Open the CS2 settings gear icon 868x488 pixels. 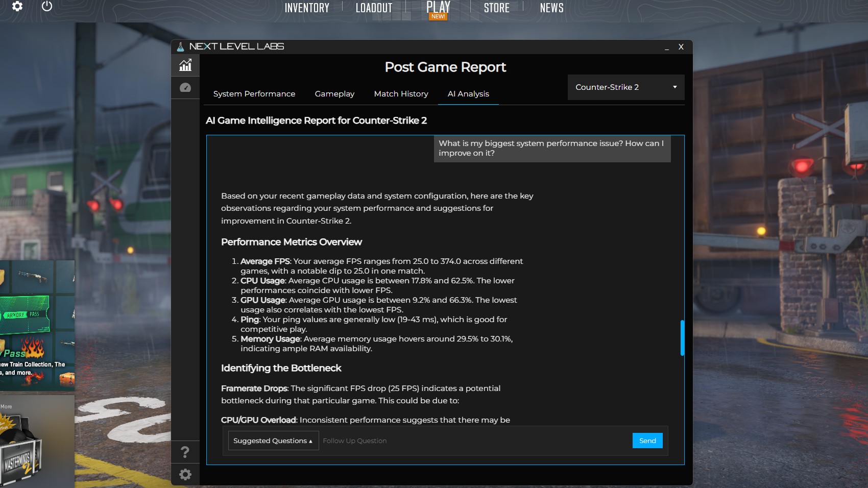[x=17, y=7]
